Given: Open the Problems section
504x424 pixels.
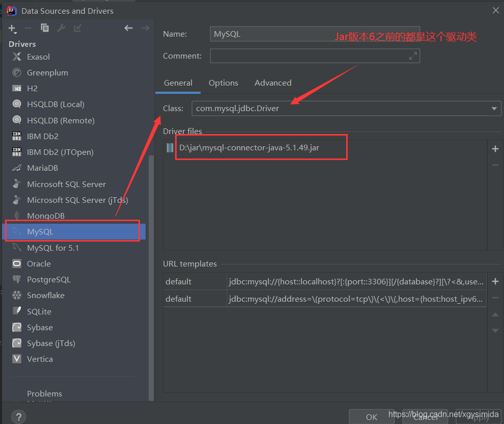Looking at the screenshot, I should 44,393.
